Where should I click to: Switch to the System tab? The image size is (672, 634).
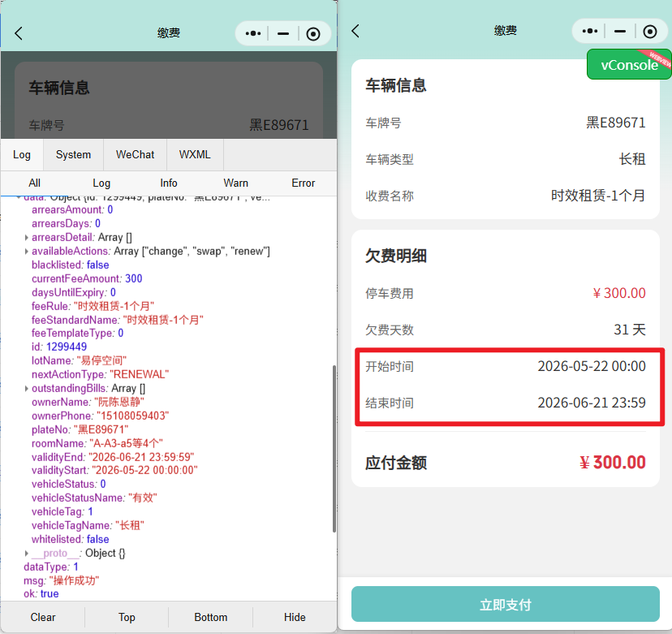coord(73,154)
